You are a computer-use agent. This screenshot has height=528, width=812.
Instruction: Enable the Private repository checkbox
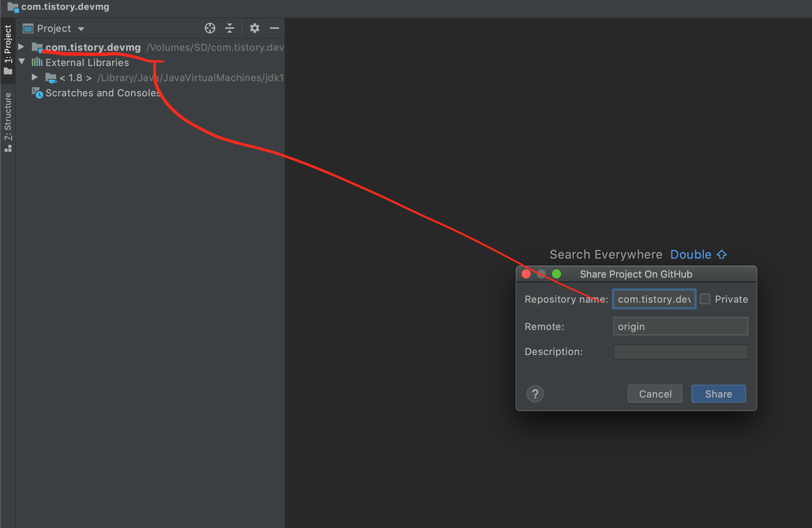coord(705,299)
